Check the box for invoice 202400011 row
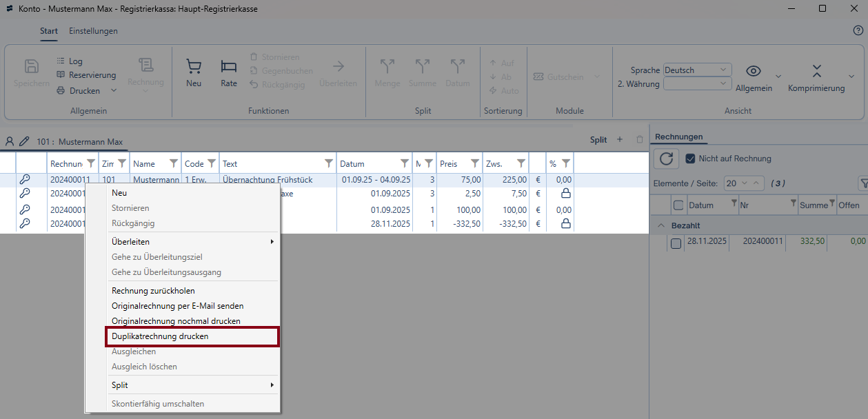Screen dimensions: 868x419 coord(676,243)
